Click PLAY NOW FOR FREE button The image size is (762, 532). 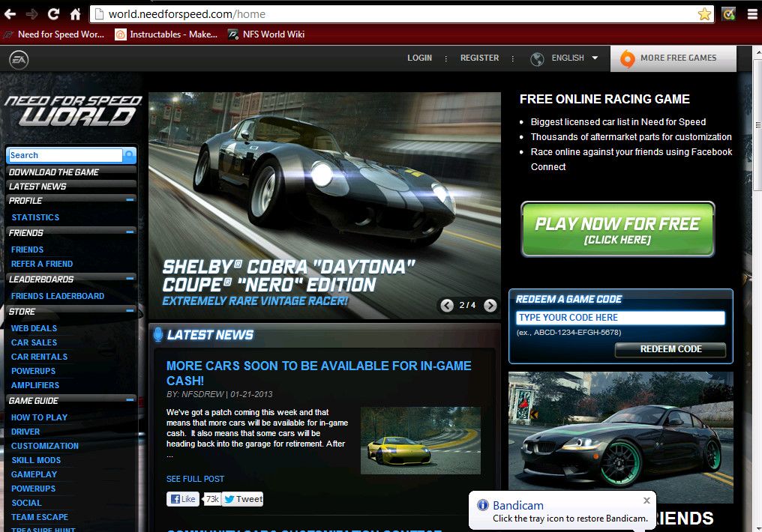click(618, 229)
